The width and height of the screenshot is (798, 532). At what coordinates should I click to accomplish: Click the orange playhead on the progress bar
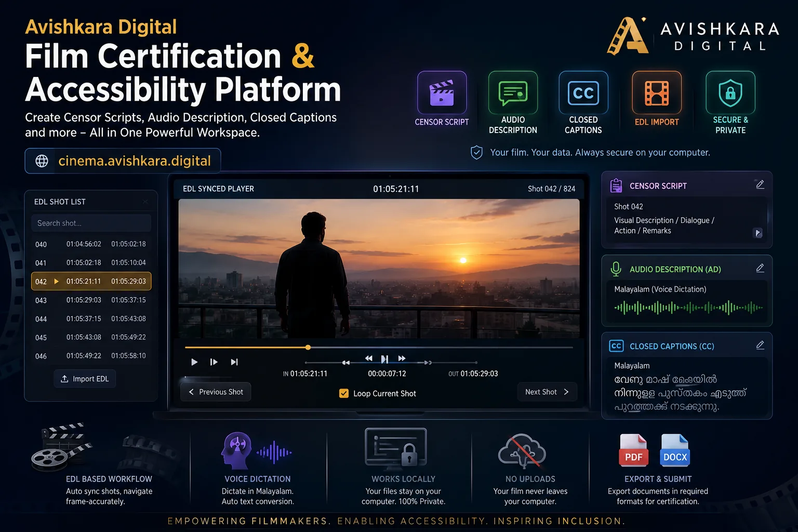(308, 347)
